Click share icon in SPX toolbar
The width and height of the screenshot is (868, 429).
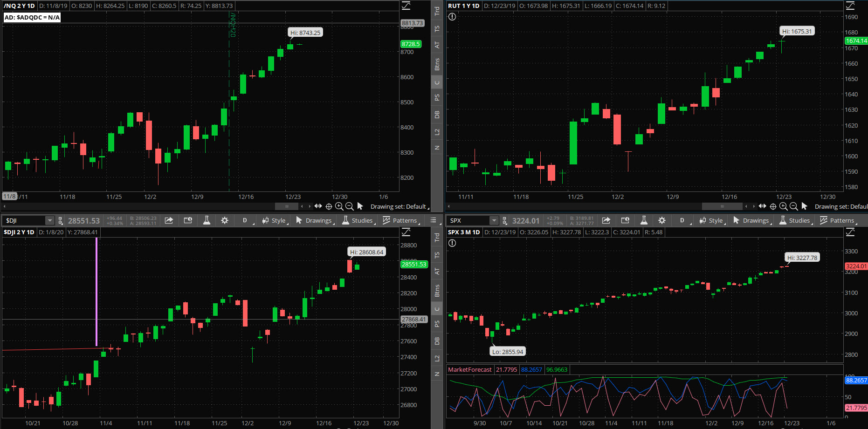[606, 220]
